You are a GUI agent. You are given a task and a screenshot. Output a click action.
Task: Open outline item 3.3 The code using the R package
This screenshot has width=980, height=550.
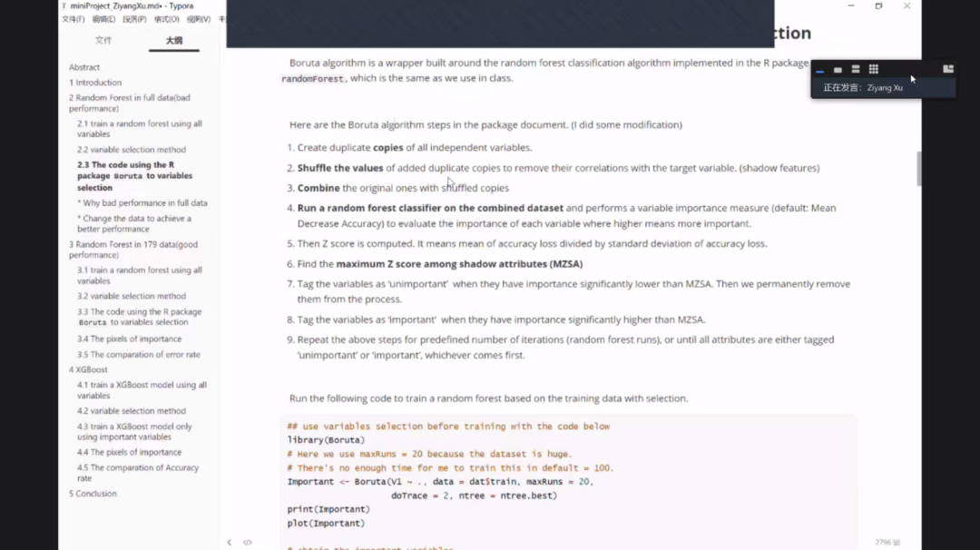(x=140, y=317)
